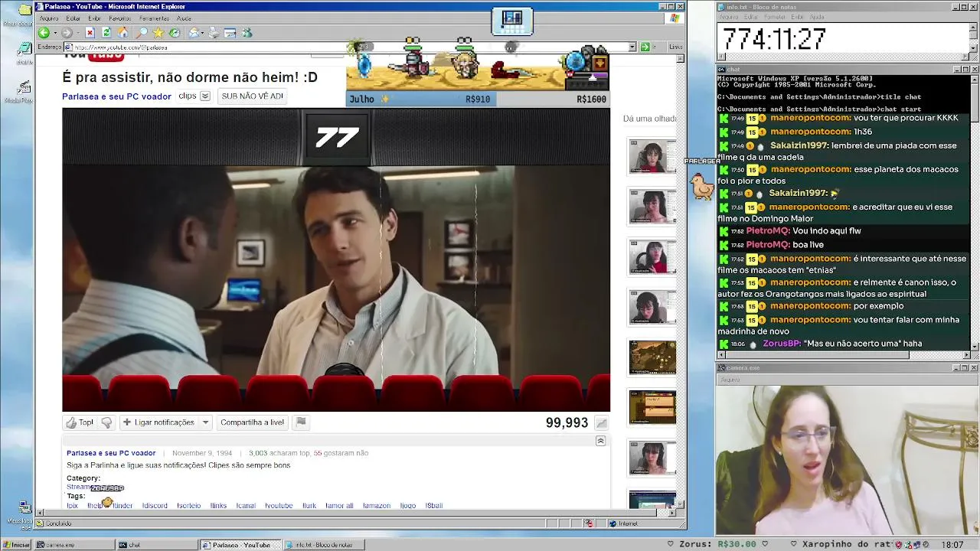Click the 774:11:27 timer text in Notepad
Viewport: 980px width, 551px height.
click(x=774, y=39)
